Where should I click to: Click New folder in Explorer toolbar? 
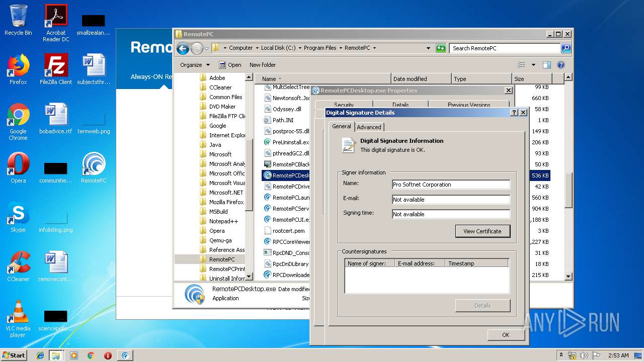point(263,65)
